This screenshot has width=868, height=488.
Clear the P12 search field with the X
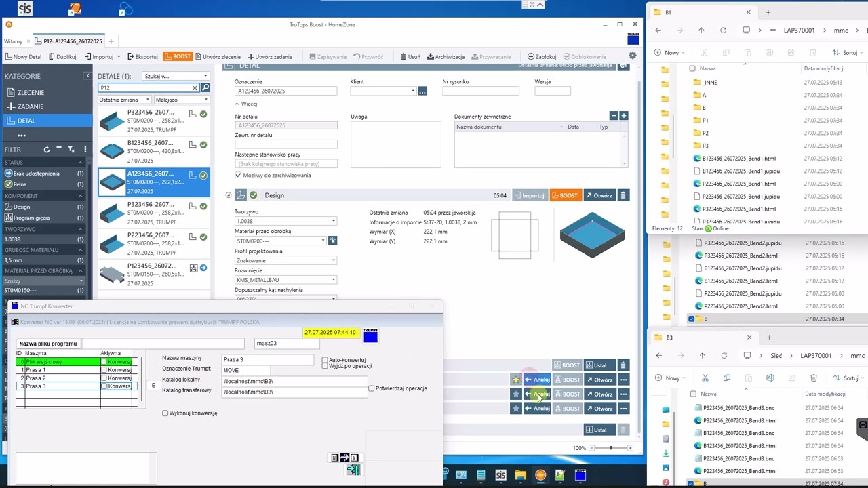[x=195, y=88]
